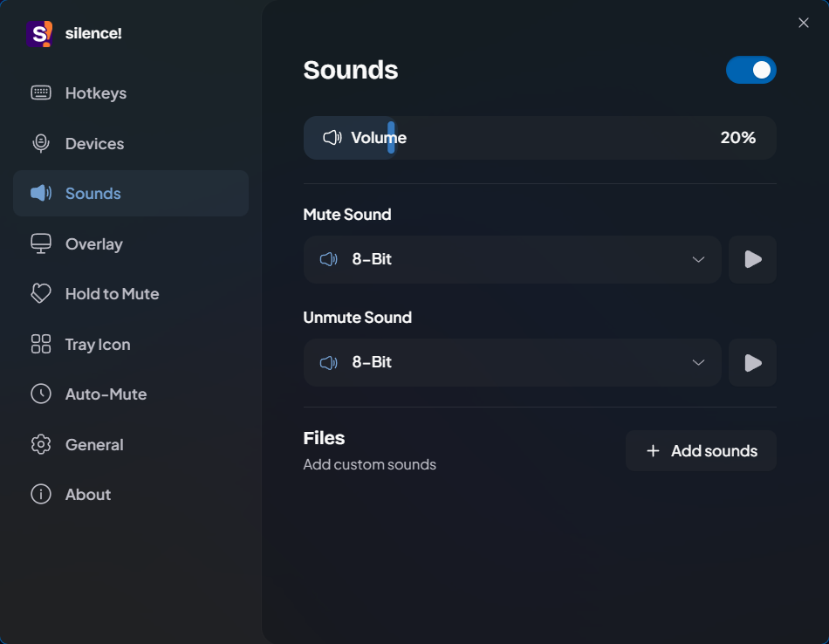Click the 'Add custom sounds' description text
Viewport: 829px width, 644px height.
click(370, 464)
